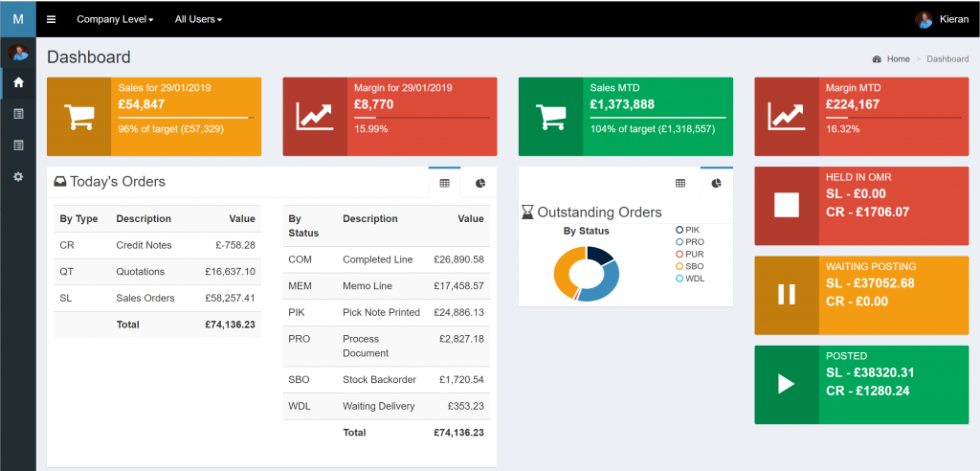Click the cart icon on Sales MTD card
This screenshot has width=980, height=471.
point(550,117)
